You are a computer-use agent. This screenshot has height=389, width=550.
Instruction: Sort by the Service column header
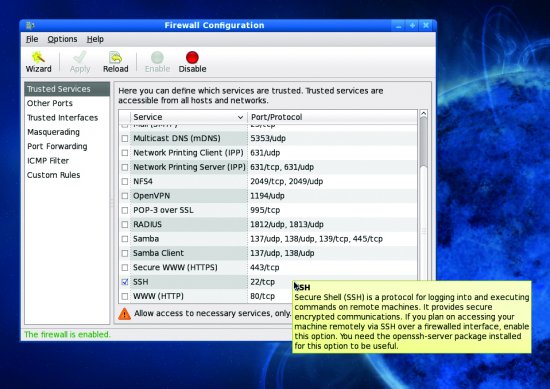188,117
